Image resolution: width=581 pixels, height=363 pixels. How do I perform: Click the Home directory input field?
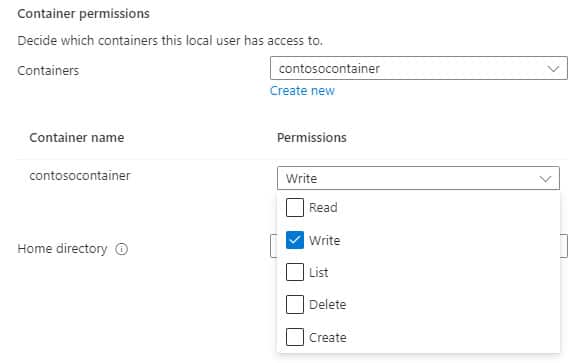coord(564,246)
